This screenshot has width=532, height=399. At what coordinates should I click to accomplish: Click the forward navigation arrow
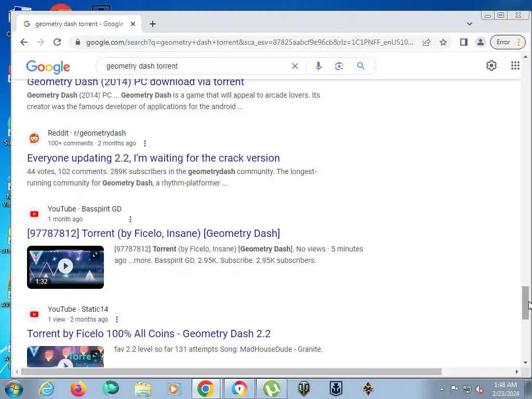(41, 42)
